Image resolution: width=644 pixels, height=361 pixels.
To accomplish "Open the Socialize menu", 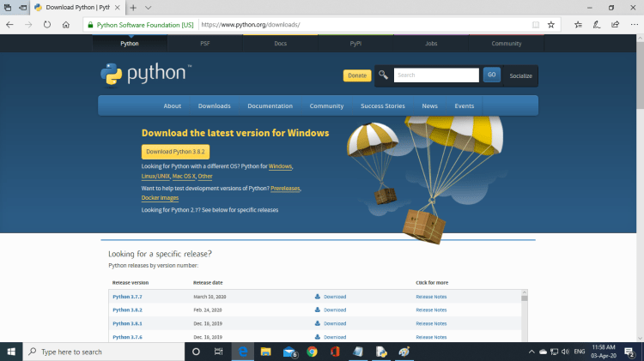I will click(x=521, y=76).
